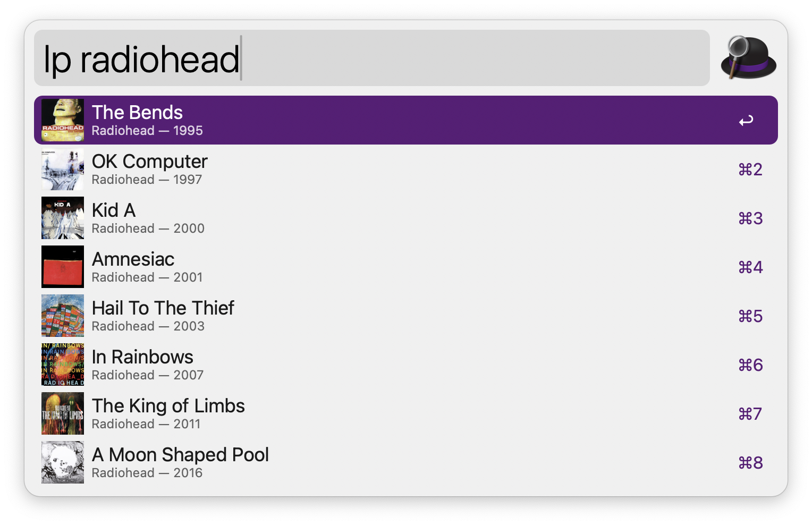Click the search field containing lp radiohead

click(372, 58)
